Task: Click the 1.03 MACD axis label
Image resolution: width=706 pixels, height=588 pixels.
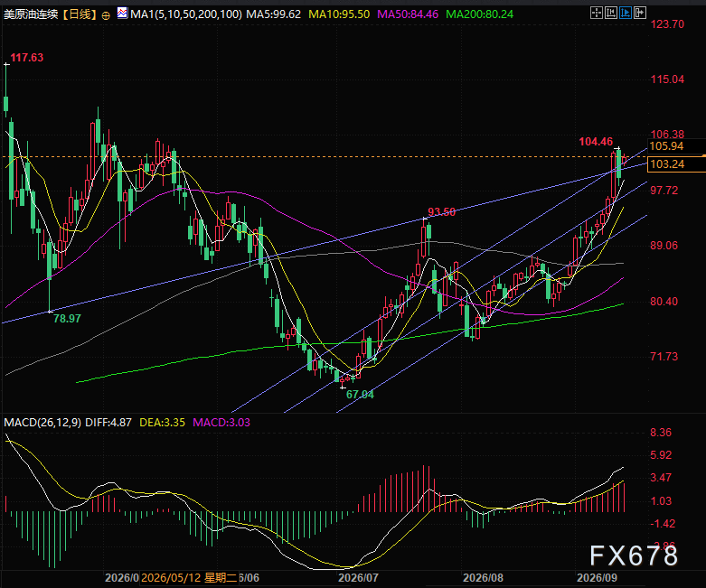Action: click(x=661, y=501)
